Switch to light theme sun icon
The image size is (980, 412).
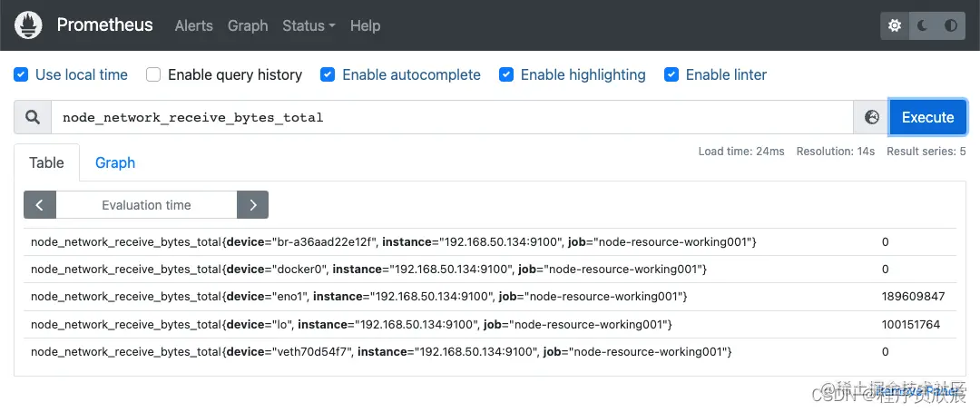(x=895, y=25)
